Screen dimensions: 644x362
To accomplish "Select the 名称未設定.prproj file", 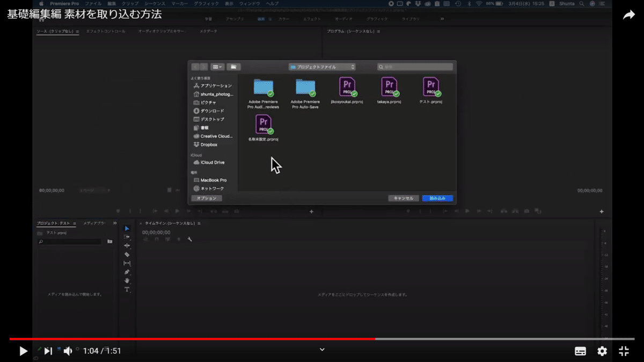I will [263, 128].
